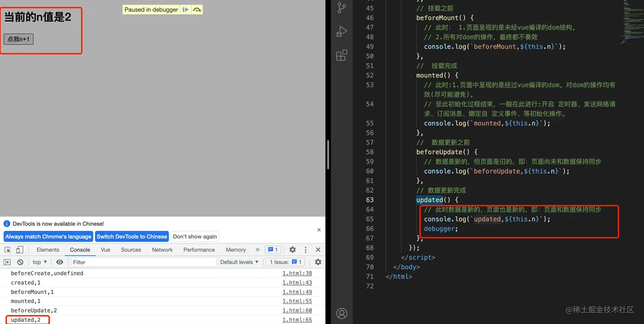Dismiss the DevTools language info bar
Image resolution: width=644 pixels, height=324 pixels.
319,230
